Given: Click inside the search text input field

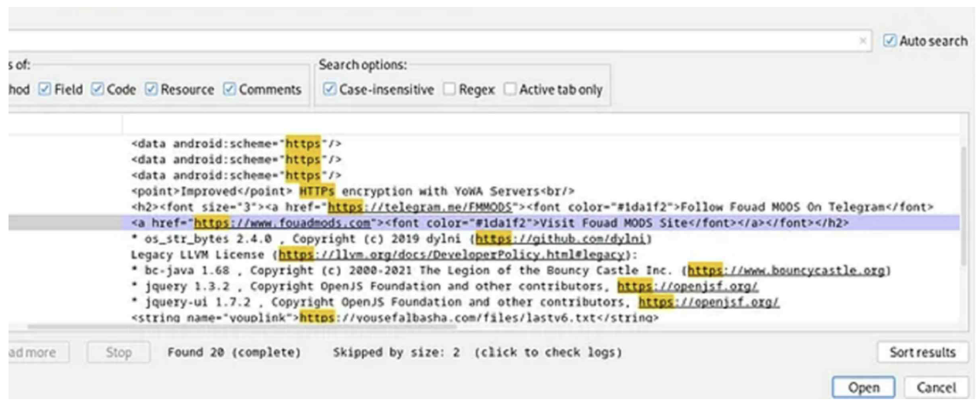Looking at the screenshot, I should point(433,42).
